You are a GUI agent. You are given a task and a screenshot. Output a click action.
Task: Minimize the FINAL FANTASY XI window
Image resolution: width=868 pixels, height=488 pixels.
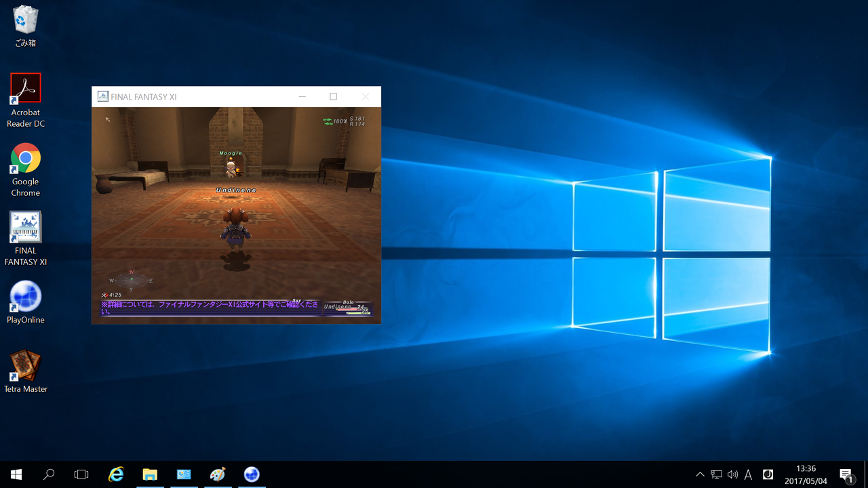pyautogui.click(x=302, y=97)
